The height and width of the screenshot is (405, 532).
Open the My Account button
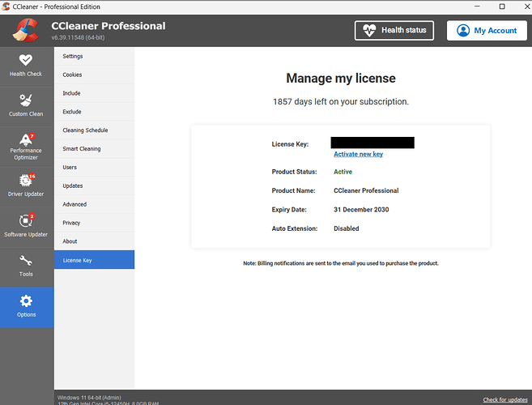coord(487,31)
